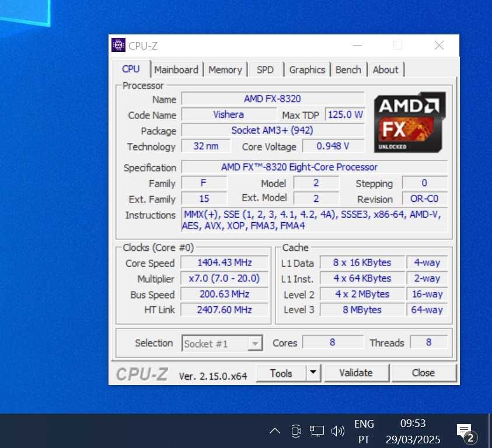Click the CPU-Z app icon in title bar
The height and width of the screenshot is (448, 492).
[x=118, y=45]
